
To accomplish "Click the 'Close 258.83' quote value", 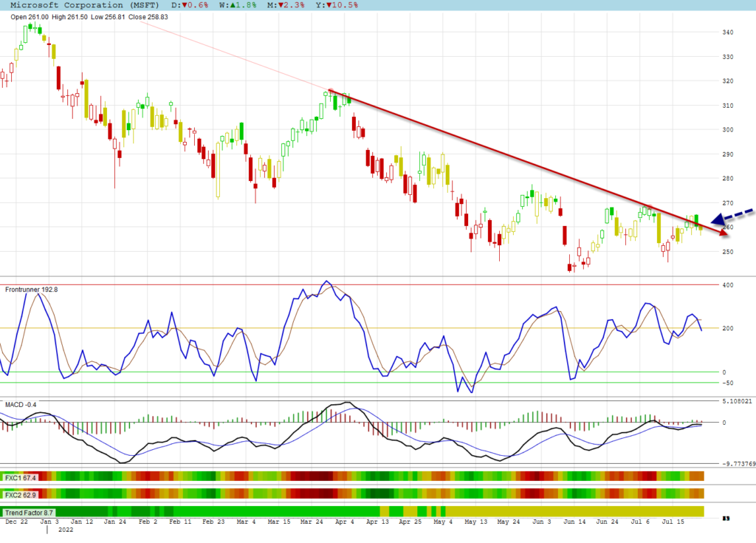I will [148, 17].
